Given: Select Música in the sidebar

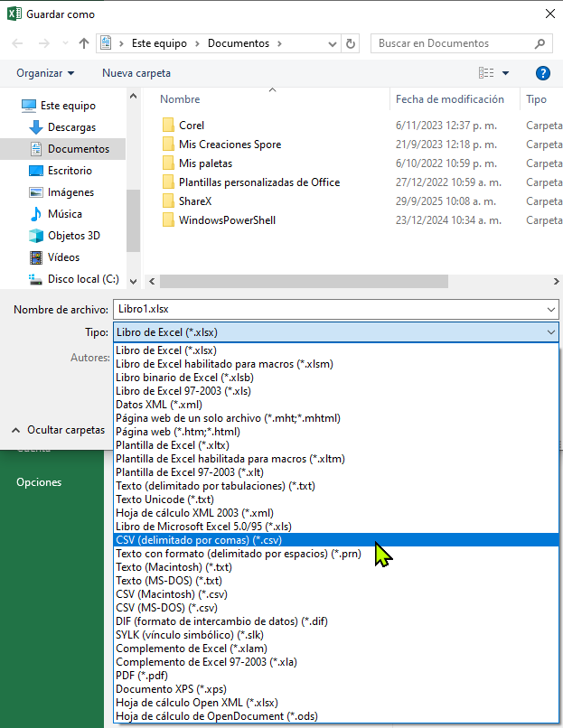Looking at the screenshot, I should coord(64,214).
